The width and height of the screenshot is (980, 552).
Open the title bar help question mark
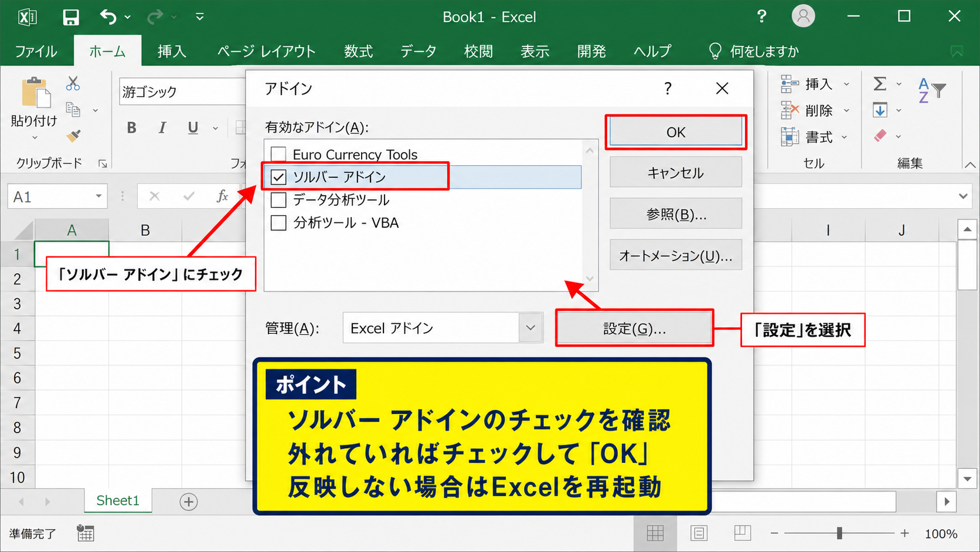pyautogui.click(x=761, y=16)
